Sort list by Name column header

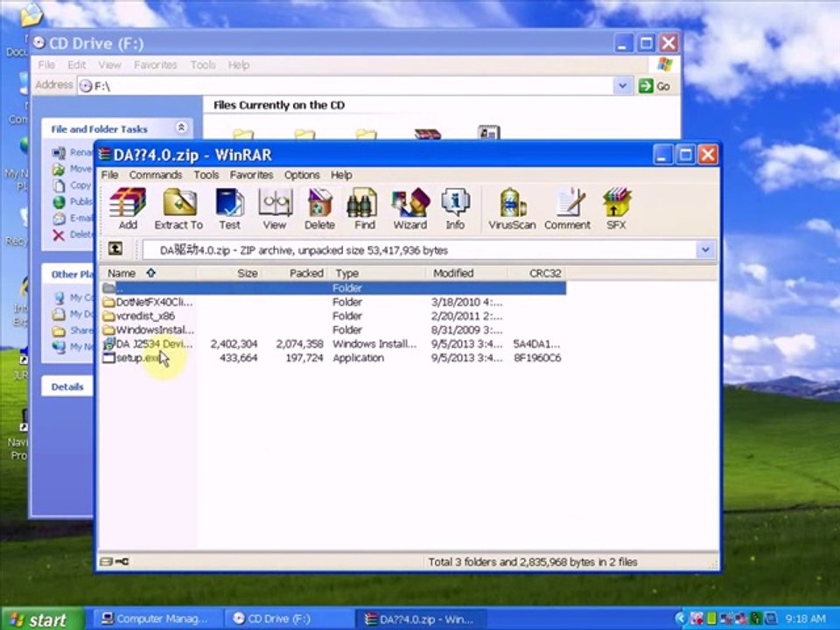click(148, 273)
